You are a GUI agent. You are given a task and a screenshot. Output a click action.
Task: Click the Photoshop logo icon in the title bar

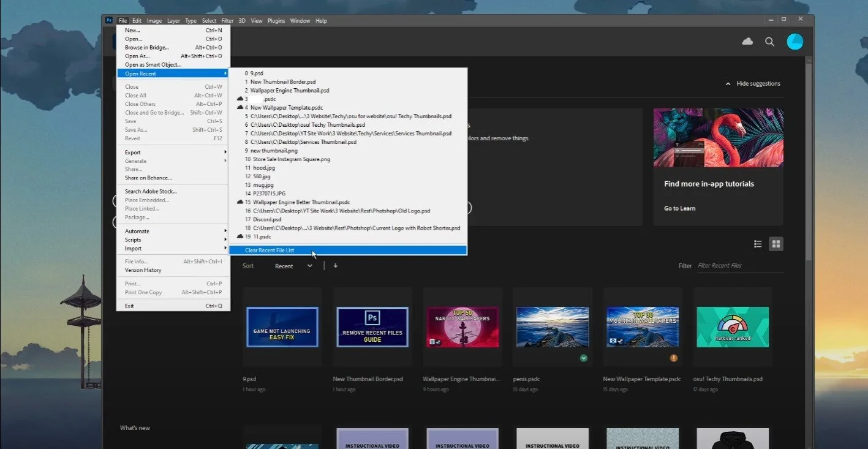pyautogui.click(x=108, y=20)
